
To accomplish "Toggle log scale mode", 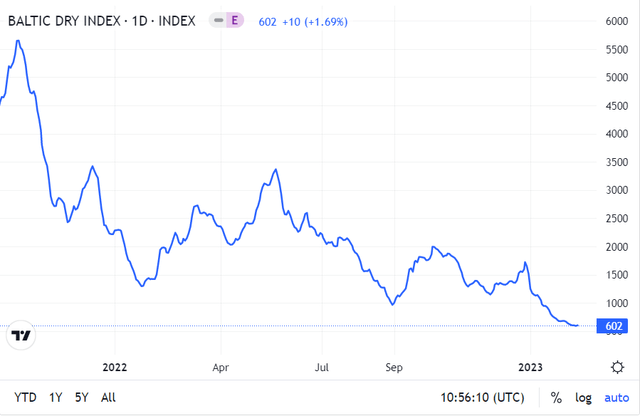I will point(583,398).
